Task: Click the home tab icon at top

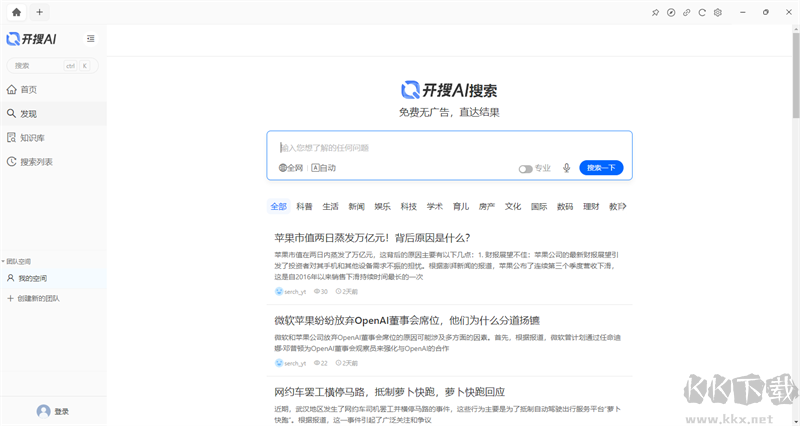Action: click(16, 12)
